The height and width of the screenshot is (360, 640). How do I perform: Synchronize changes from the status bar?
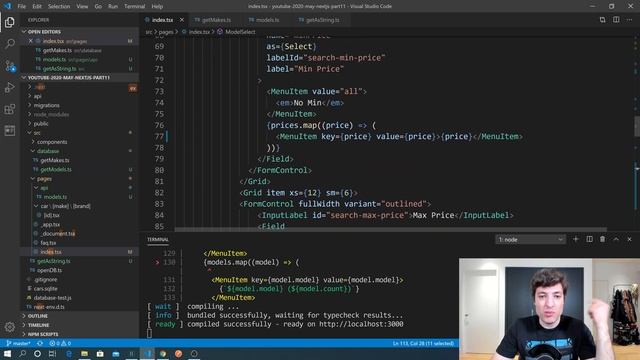40,343
